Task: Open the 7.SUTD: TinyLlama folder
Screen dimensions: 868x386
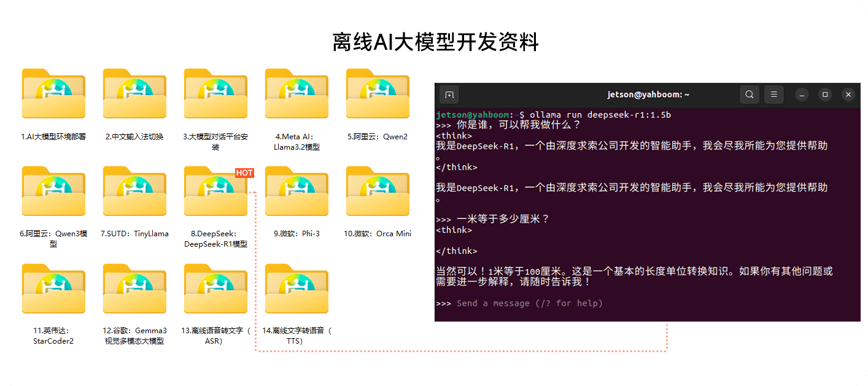Action: click(134, 191)
